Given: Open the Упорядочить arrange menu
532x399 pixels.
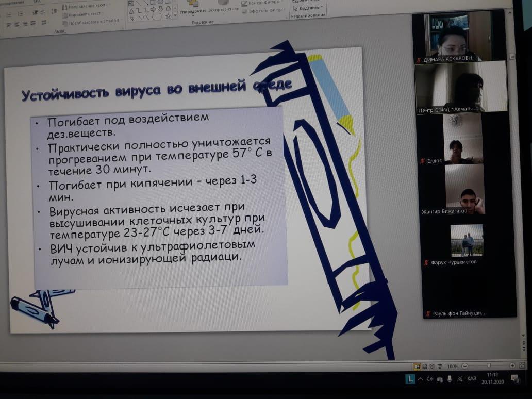Looking at the screenshot, I should 193,11.
